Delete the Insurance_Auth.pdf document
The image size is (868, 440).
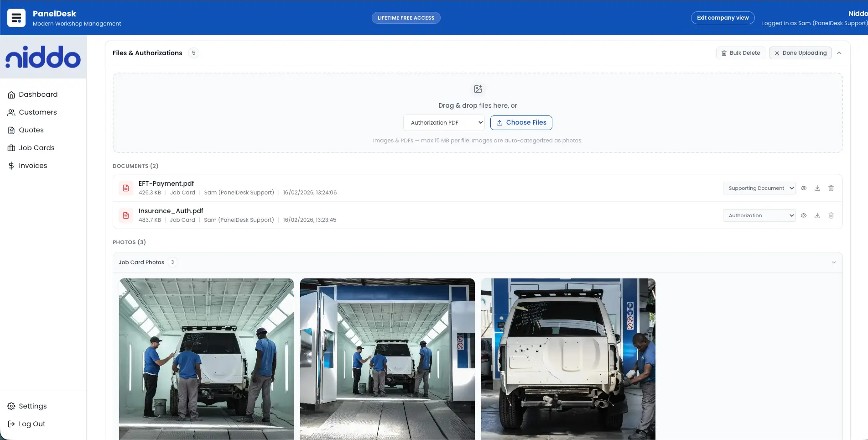[831, 215]
